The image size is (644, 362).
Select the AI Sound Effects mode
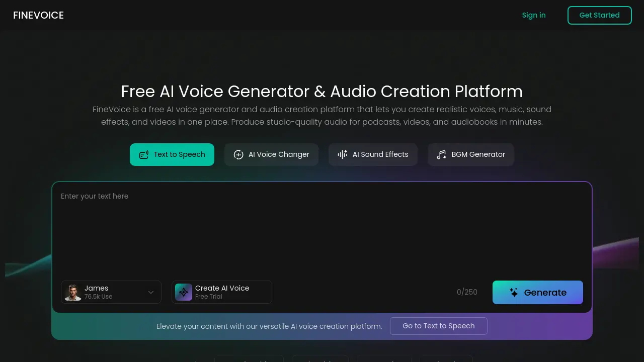coord(373,154)
